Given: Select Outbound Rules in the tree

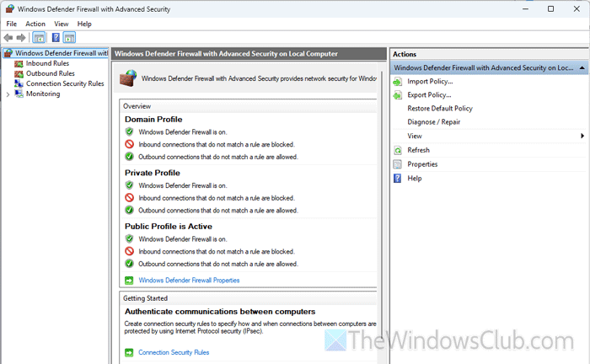Looking at the screenshot, I should click(50, 73).
